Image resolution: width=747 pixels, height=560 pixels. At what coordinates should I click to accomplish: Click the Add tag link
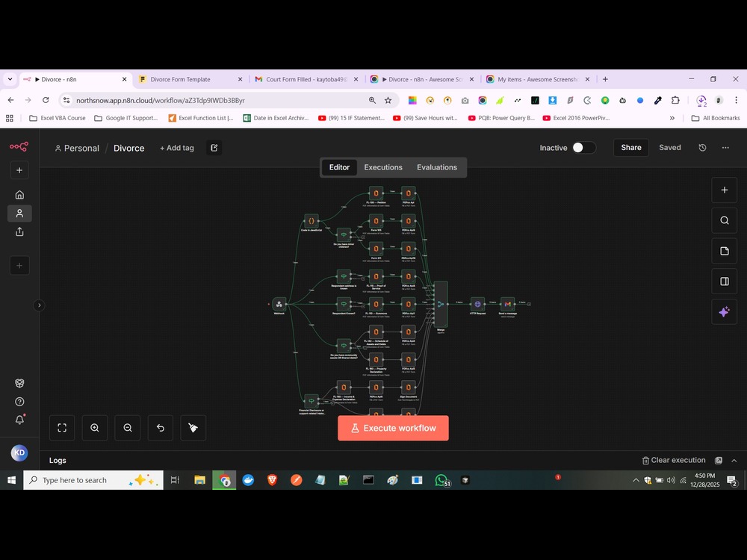177,148
